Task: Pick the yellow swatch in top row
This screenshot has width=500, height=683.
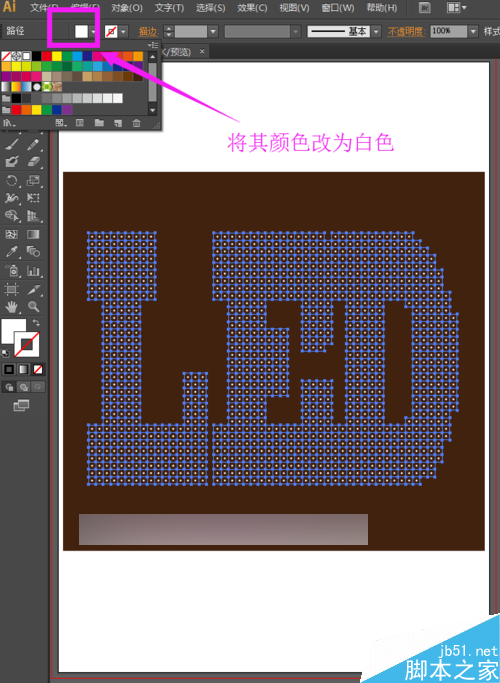Action: tap(57, 56)
